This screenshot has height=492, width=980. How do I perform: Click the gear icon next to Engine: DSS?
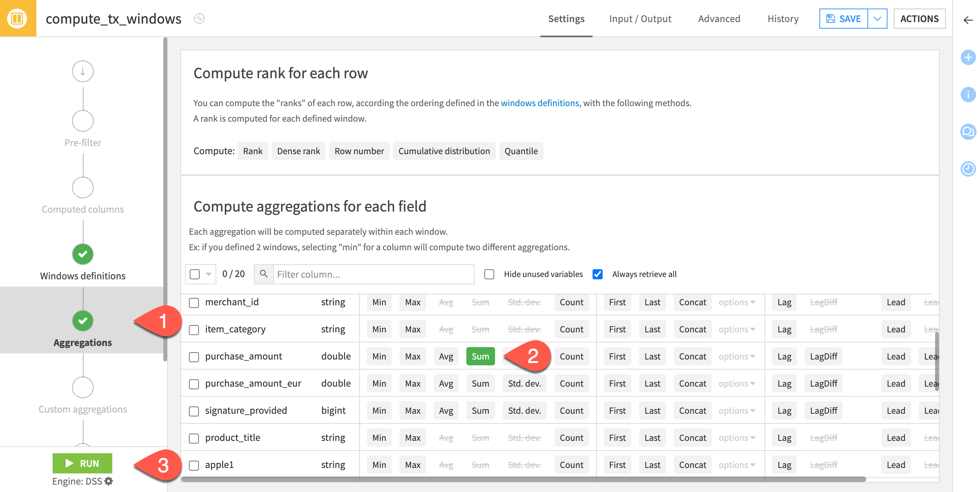(108, 481)
